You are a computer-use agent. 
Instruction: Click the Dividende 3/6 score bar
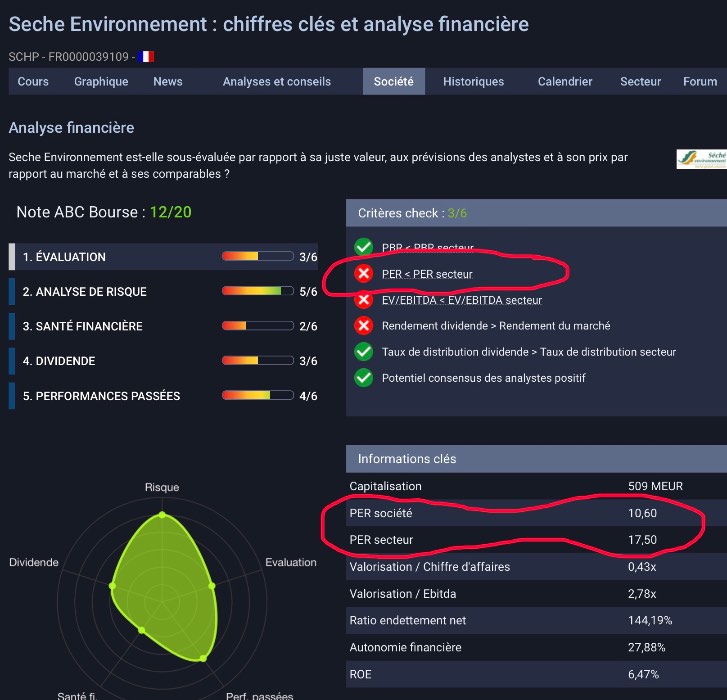click(258, 360)
